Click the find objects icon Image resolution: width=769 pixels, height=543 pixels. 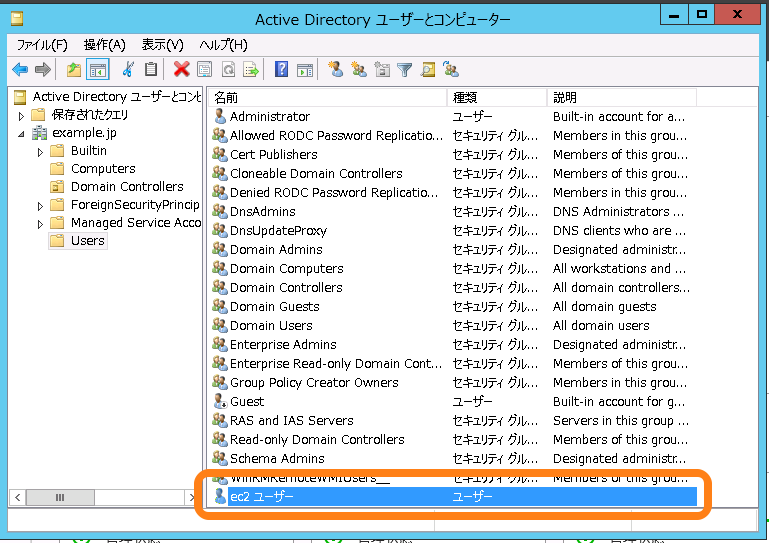(x=428, y=70)
